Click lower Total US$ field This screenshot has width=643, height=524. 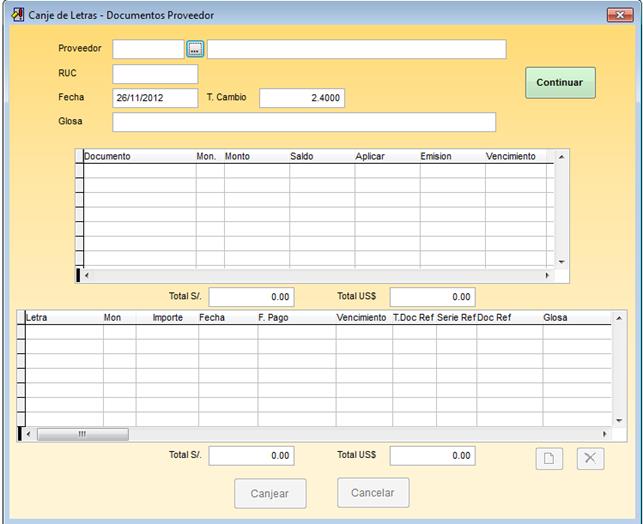(x=433, y=456)
